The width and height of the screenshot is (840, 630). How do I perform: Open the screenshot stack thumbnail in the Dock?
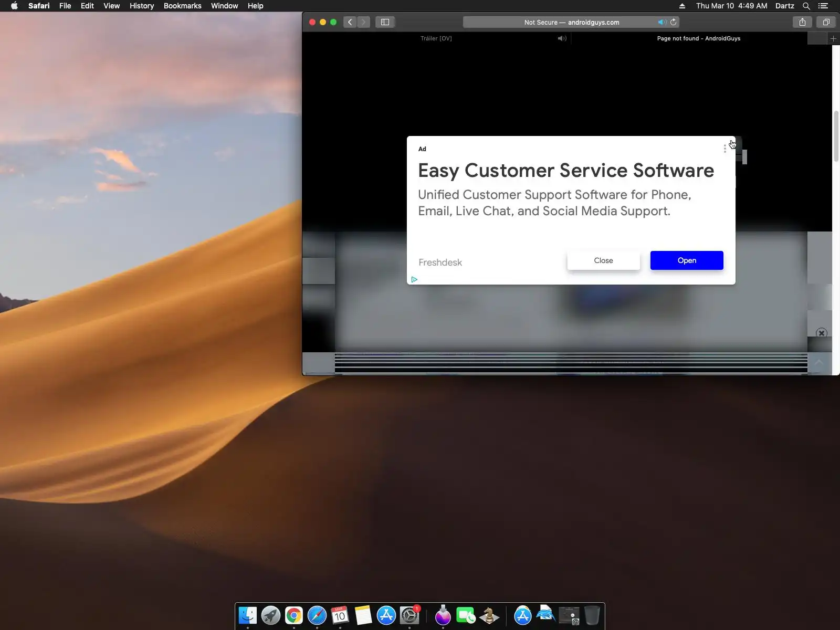pyautogui.click(x=569, y=616)
